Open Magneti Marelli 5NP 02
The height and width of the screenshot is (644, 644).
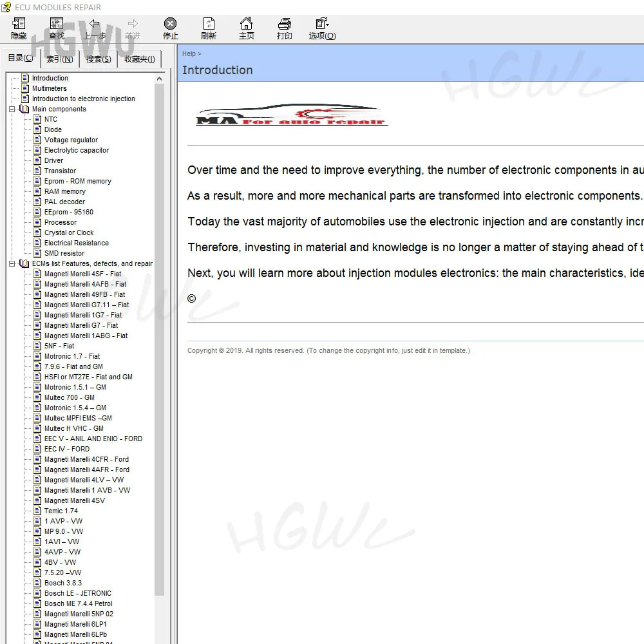coord(79,614)
